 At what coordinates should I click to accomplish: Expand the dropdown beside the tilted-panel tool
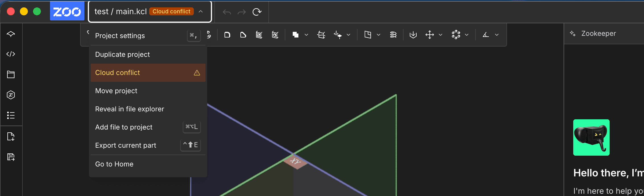379,35
